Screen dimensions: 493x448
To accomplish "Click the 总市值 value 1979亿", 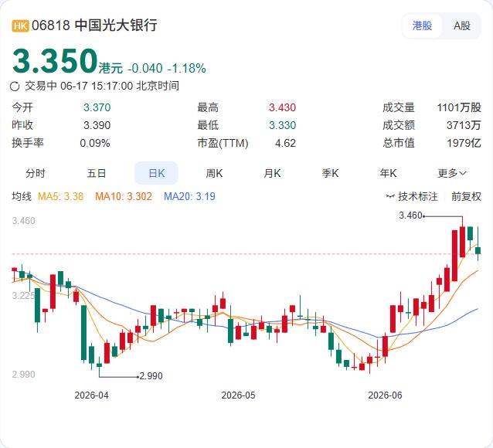I will pyautogui.click(x=464, y=143).
